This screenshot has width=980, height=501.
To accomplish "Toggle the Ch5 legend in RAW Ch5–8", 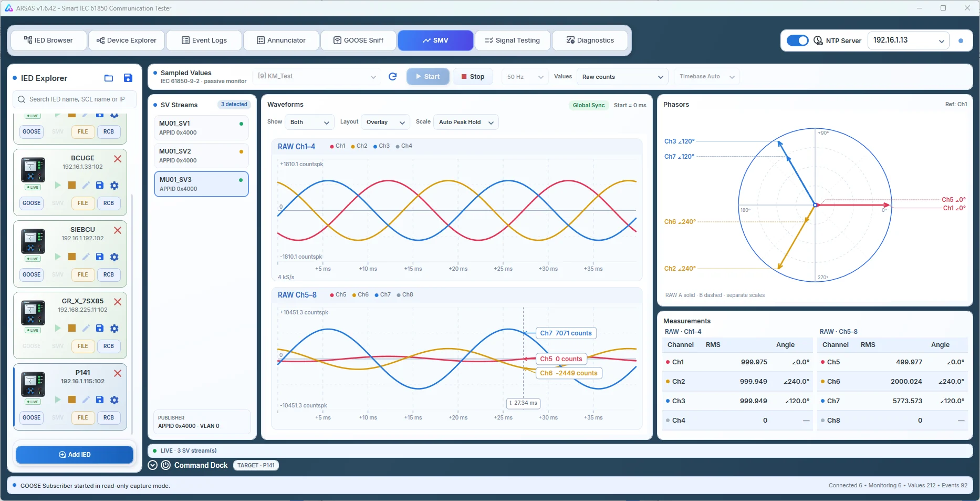I will click(x=338, y=295).
